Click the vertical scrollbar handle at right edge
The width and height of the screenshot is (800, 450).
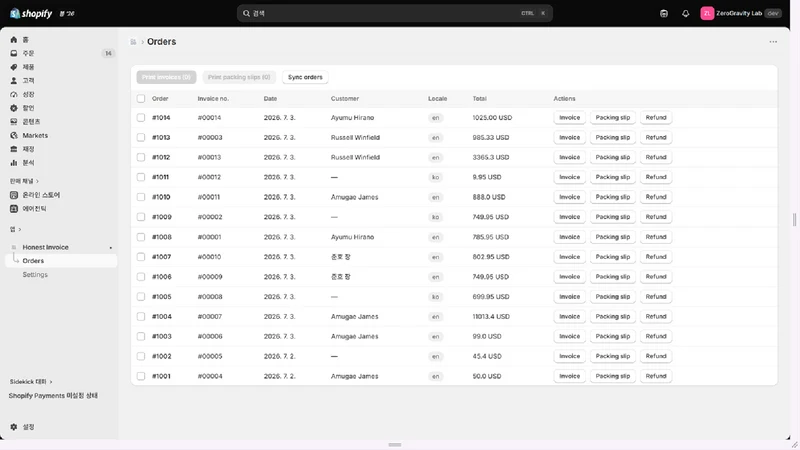[x=794, y=219]
